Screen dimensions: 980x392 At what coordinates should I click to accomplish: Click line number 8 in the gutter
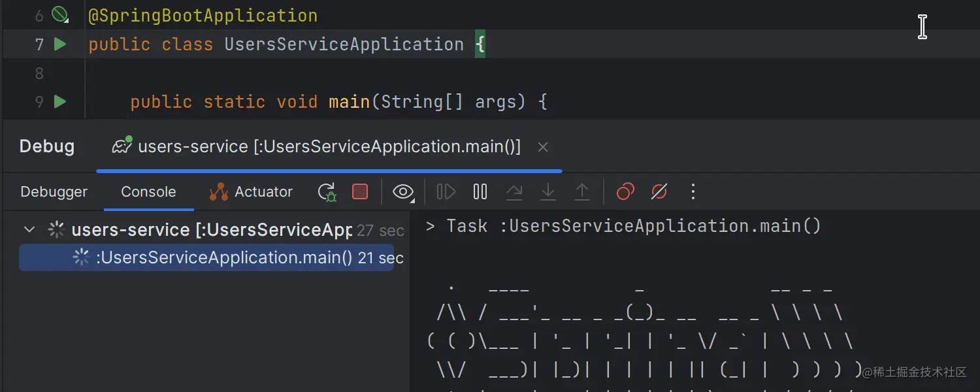point(39,73)
